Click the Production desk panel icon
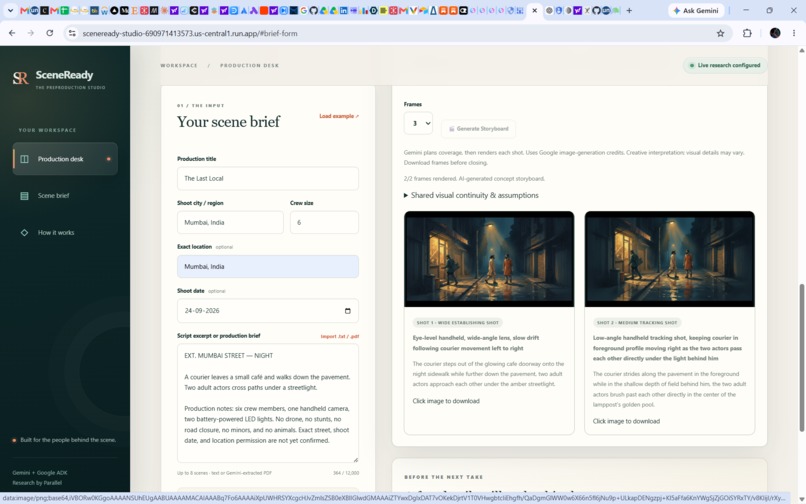Image resolution: width=806 pixels, height=504 pixels. point(24,159)
